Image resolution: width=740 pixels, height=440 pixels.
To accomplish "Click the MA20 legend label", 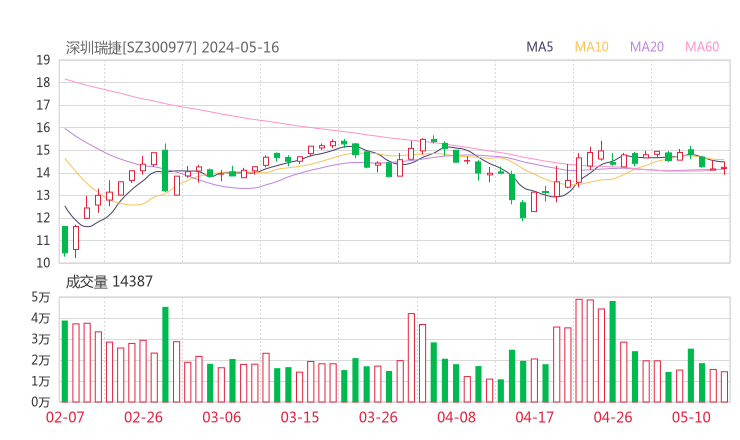I will (x=647, y=47).
